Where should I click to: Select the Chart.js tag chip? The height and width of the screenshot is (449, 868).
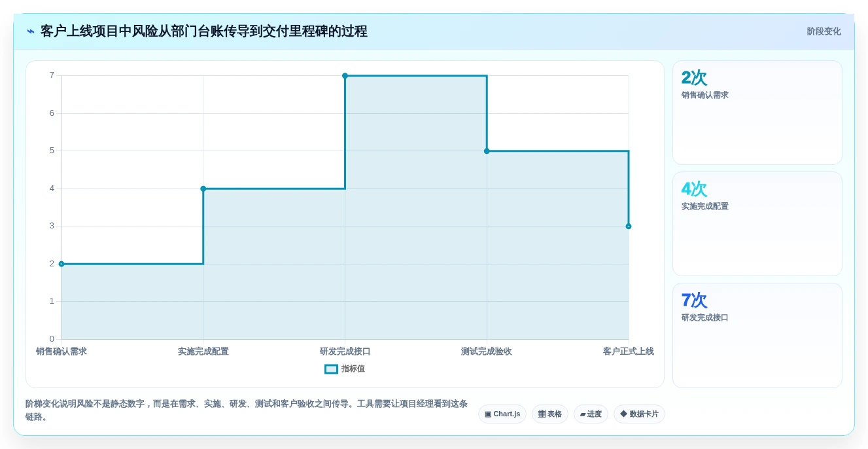click(x=502, y=414)
